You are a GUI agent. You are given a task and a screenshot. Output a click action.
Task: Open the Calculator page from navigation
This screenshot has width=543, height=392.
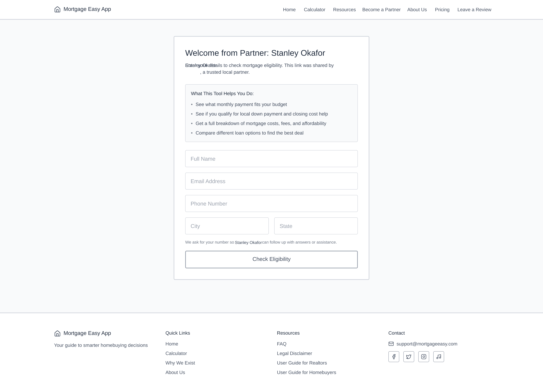pos(314,10)
